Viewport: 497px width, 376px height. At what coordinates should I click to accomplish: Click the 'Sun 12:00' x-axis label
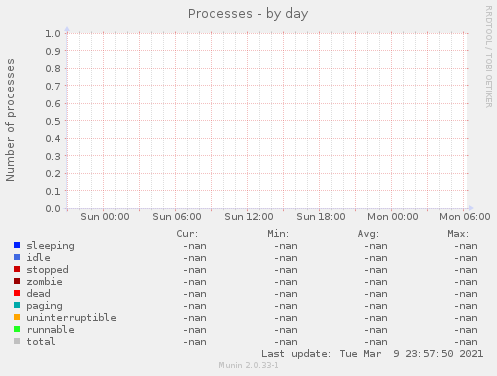tap(249, 217)
